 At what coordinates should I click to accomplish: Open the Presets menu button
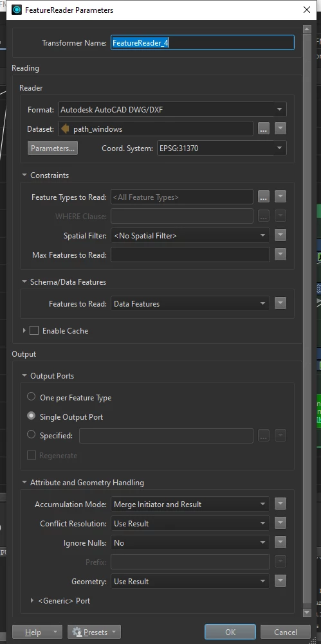click(x=94, y=632)
